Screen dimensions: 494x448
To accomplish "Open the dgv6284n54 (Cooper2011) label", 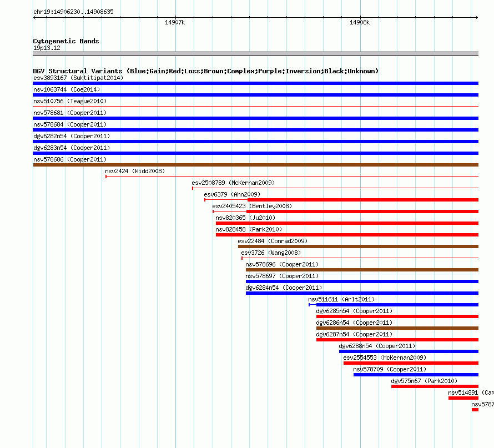I will (284, 288).
